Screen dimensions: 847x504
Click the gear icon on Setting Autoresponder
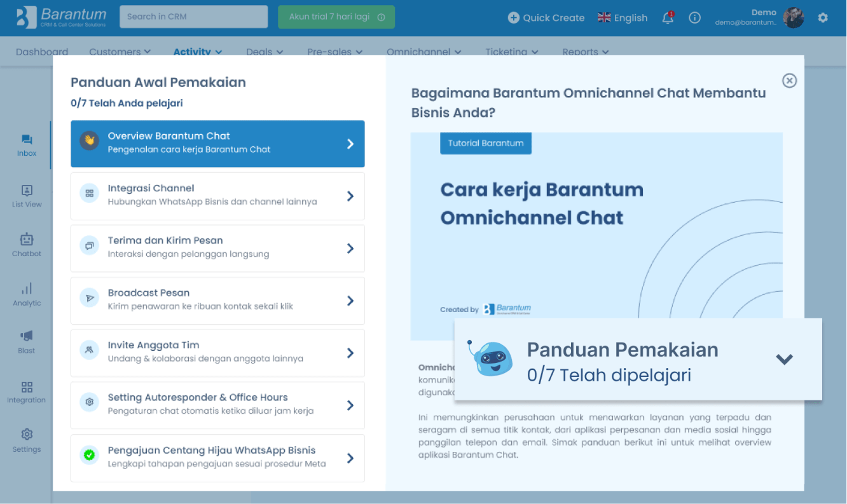coord(89,402)
